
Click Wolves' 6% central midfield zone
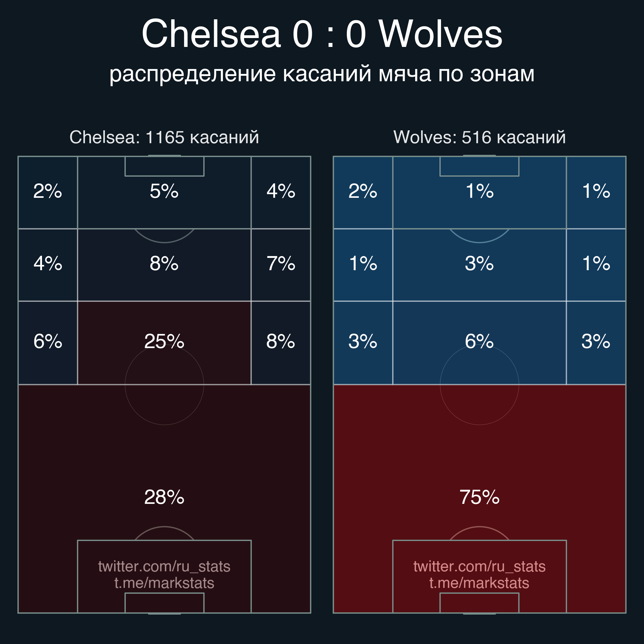pyautogui.click(x=479, y=342)
